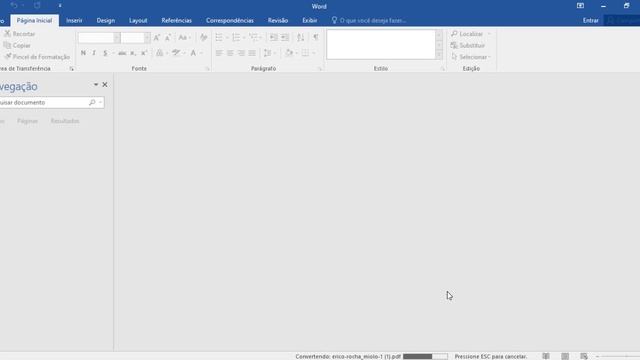640x360 pixels.
Task: Click the multilevel list icon
Action: [253, 38]
